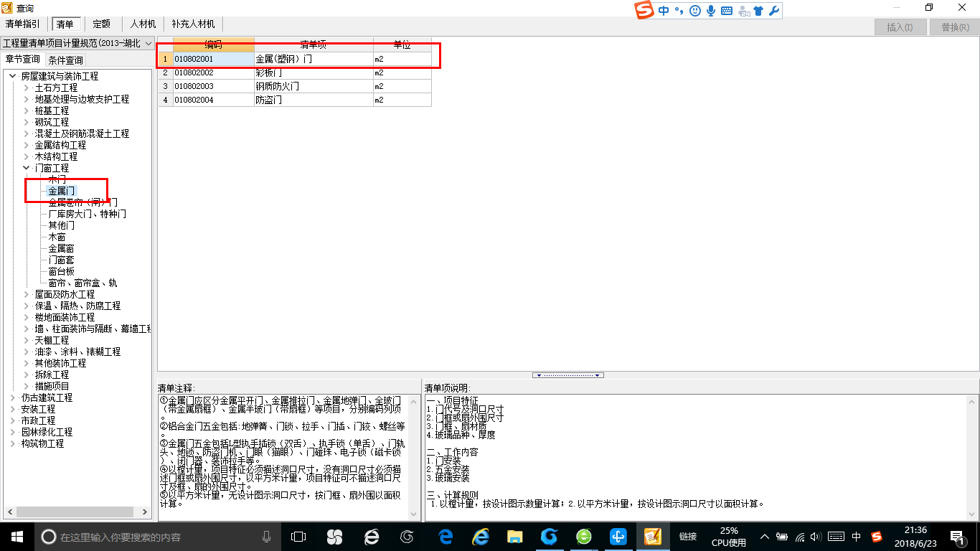Open action center notifications
This screenshot has width=980, height=551.
[x=957, y=536]
